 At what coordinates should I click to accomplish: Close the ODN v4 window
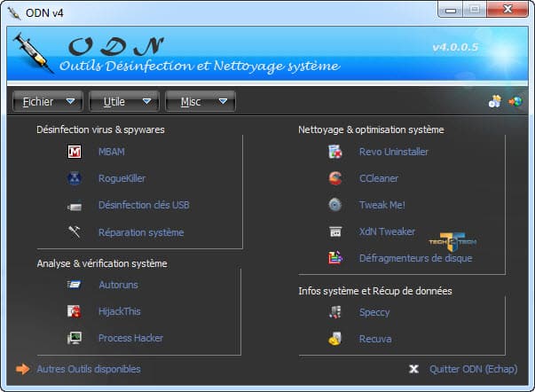point(507,9)
